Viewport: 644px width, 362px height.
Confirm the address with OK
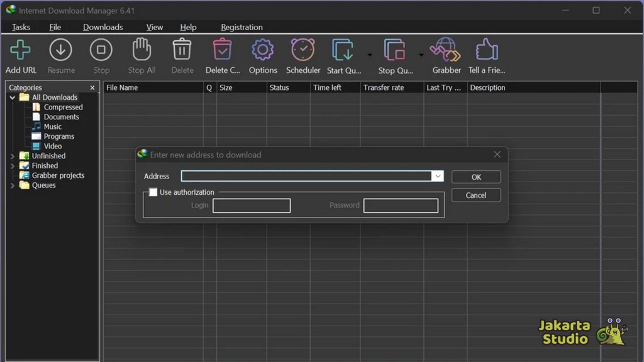pos(476,177)
